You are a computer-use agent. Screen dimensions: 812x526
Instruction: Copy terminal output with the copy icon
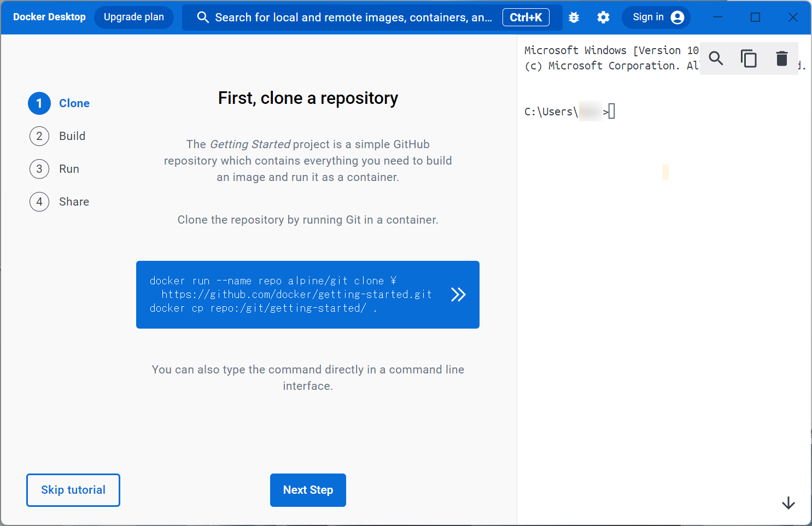pyautogui.click(x=749, y=58)
